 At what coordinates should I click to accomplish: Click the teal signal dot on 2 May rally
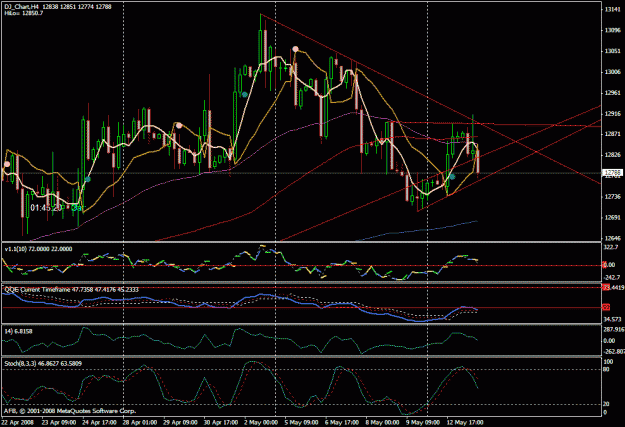tap(245, 94)
